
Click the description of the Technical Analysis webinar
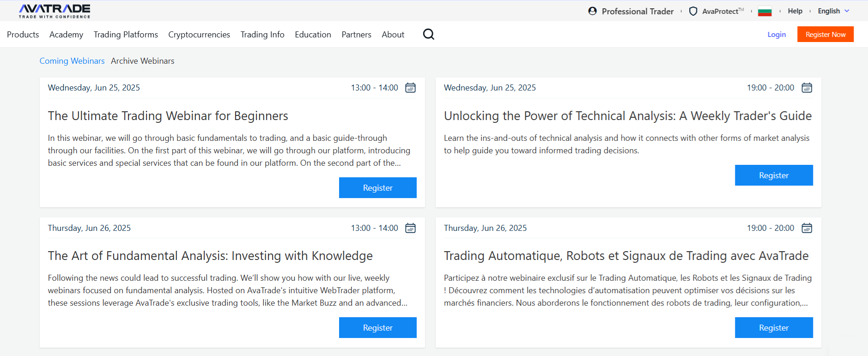(627, 144)
